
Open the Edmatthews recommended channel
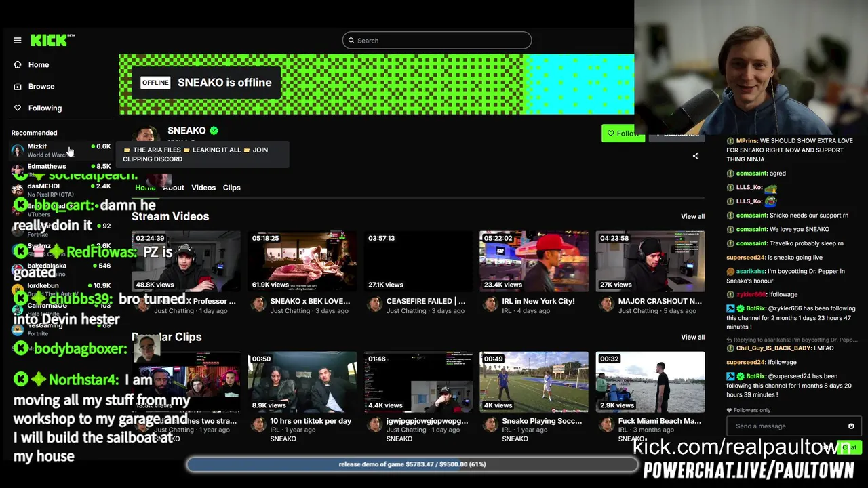[x=61, y=169]
